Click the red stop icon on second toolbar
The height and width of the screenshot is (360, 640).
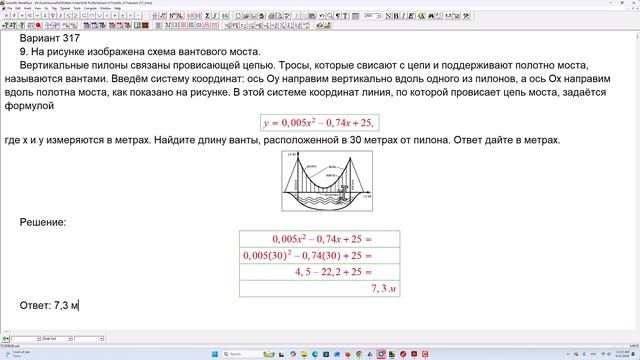(38, 25)
